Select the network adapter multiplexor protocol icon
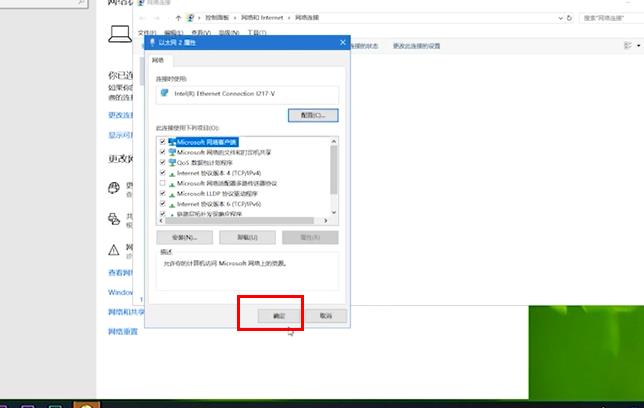Screen dimensions: 644x408 tap(172, 184)
